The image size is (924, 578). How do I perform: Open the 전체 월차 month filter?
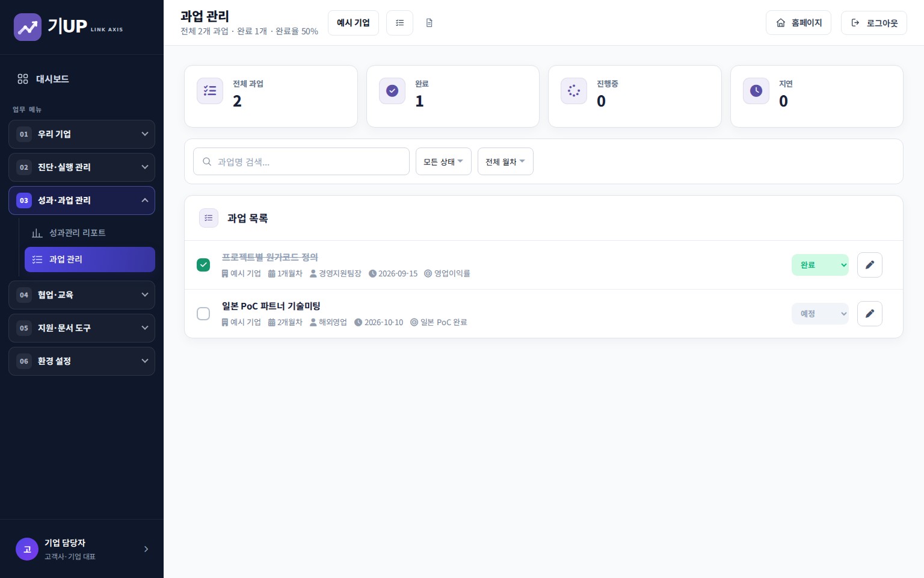pyautogui.click(x=505, y=161)
